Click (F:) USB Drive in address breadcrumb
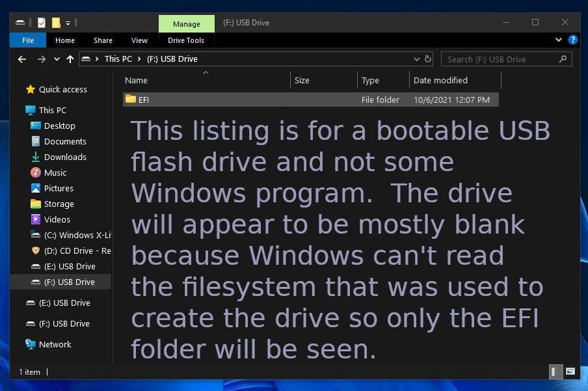This screenshot has width=588, height=391. click(x=172, y=59)
